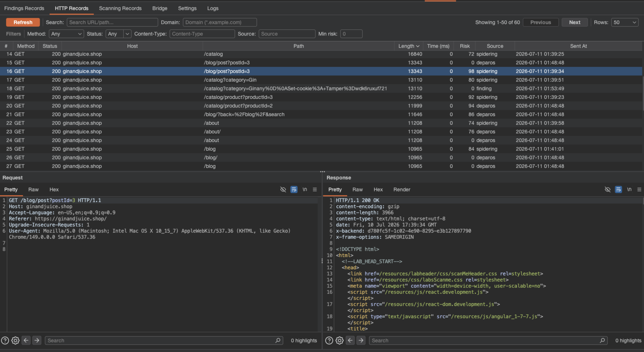Viewport: 644px width, 352px height.
Task: Click the Min risk input field
Action: [x=351, y=34]
